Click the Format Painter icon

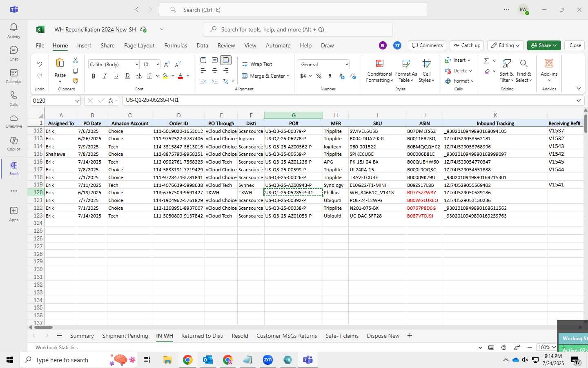[76, 81]
